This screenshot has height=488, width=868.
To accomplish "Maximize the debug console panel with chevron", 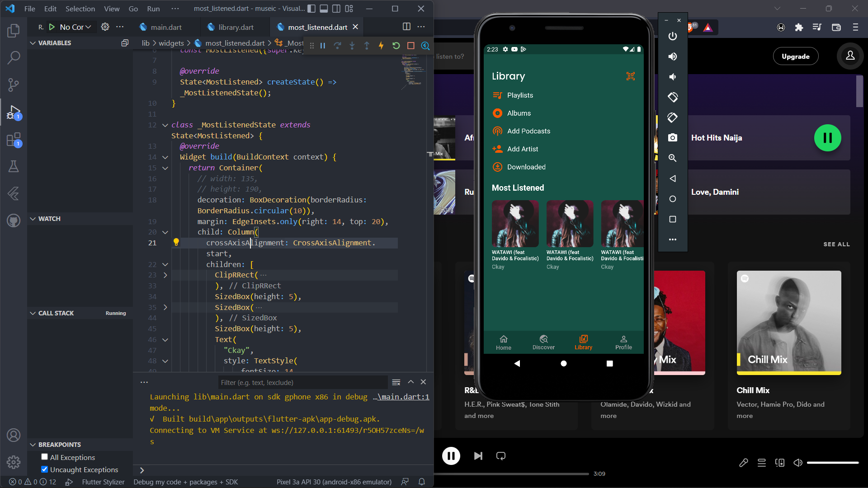I will pos(410,382).
